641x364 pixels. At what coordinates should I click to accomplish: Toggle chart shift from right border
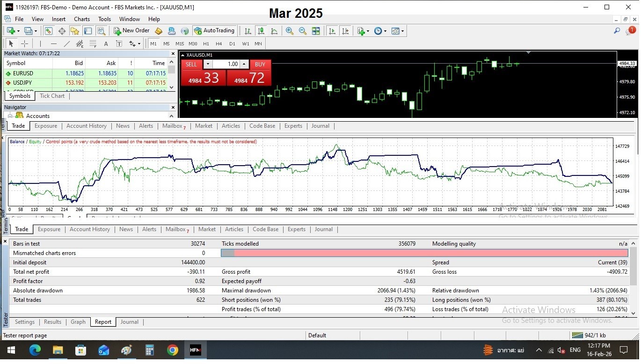coord(345,31)
